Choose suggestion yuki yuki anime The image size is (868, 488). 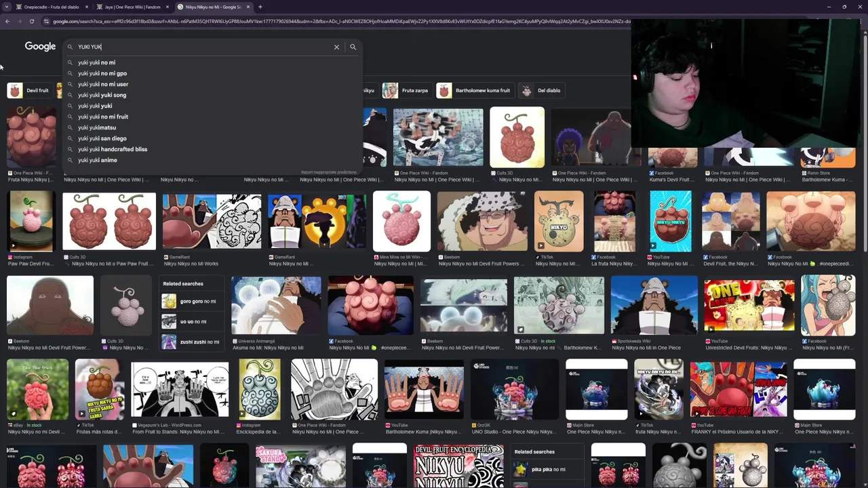[212, 160]
